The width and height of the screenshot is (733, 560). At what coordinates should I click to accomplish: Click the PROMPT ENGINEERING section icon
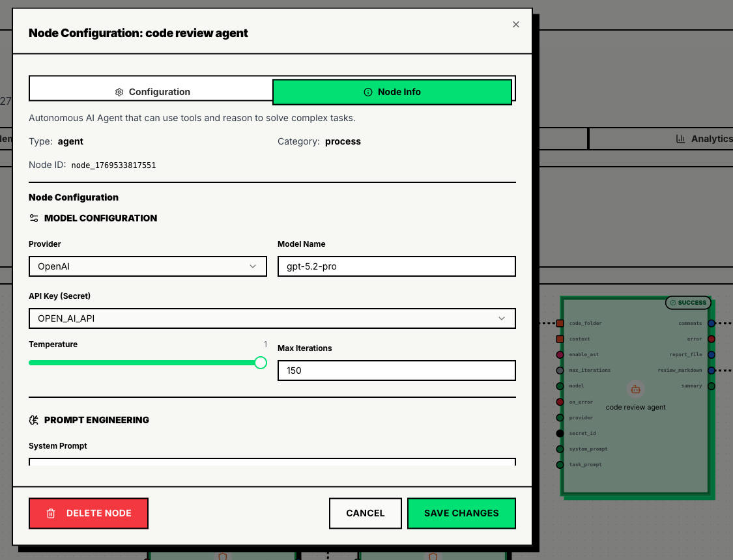[34, 420]
